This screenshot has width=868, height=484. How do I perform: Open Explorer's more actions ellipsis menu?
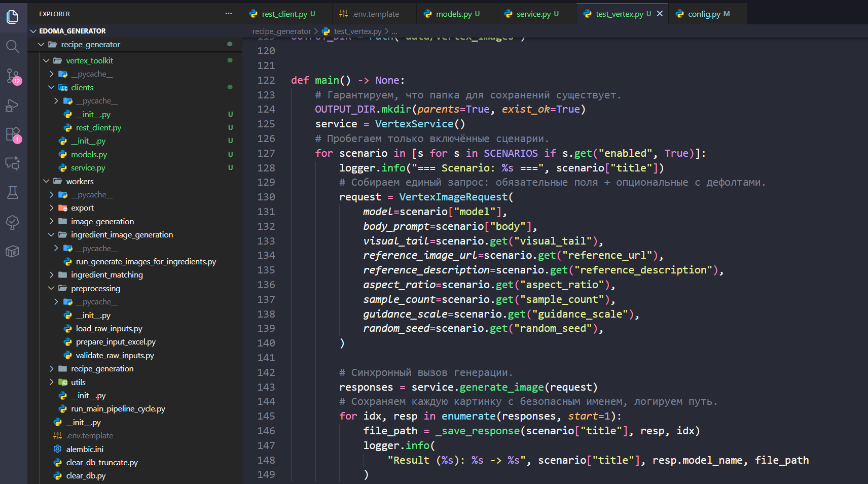click(x=229, y=14)
